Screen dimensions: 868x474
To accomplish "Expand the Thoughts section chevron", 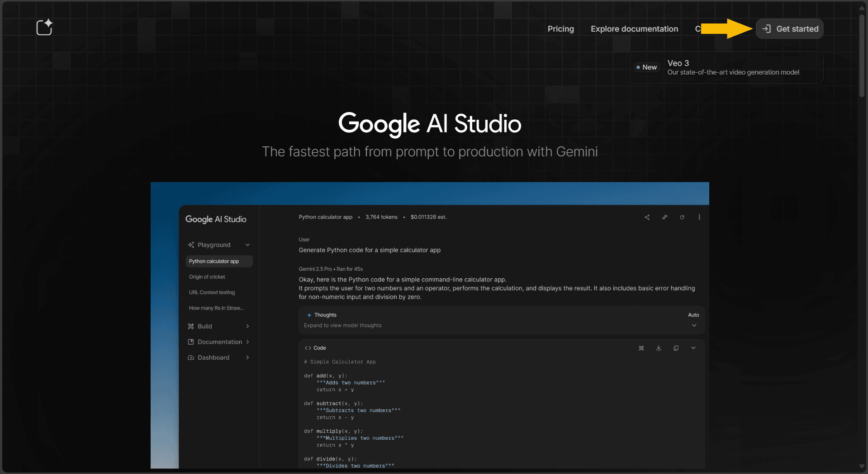I will (x=694, y=325).
